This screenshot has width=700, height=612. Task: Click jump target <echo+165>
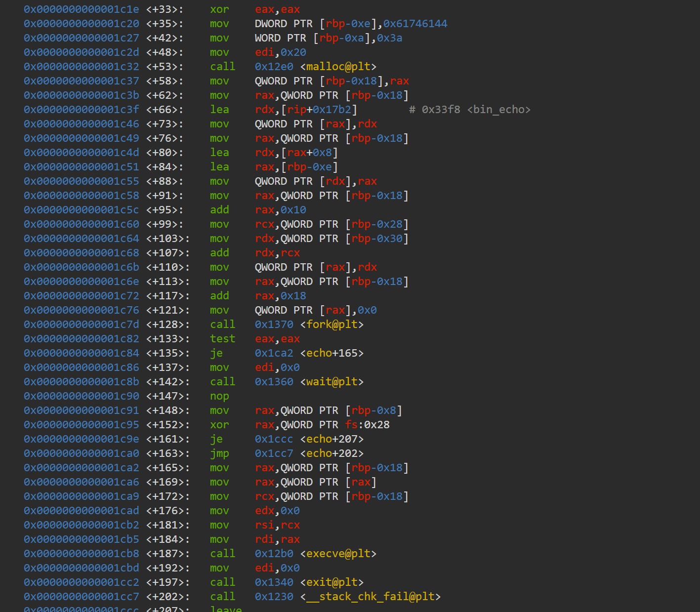(x=332, y=353)
